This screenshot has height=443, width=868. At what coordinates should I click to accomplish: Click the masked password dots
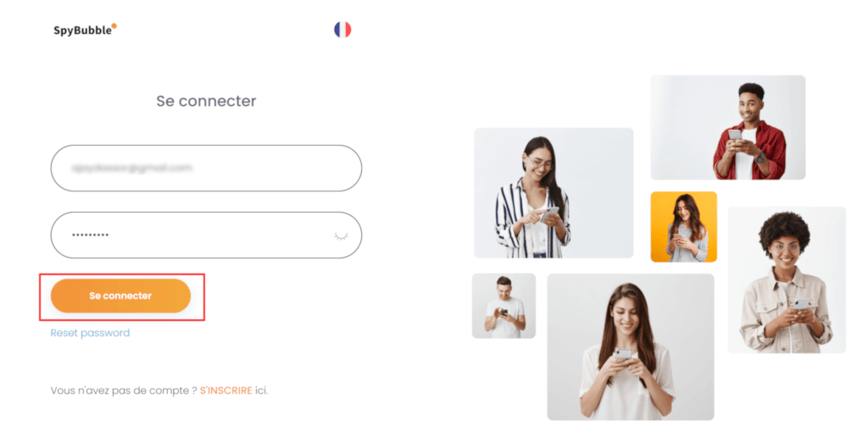point(90,235)
